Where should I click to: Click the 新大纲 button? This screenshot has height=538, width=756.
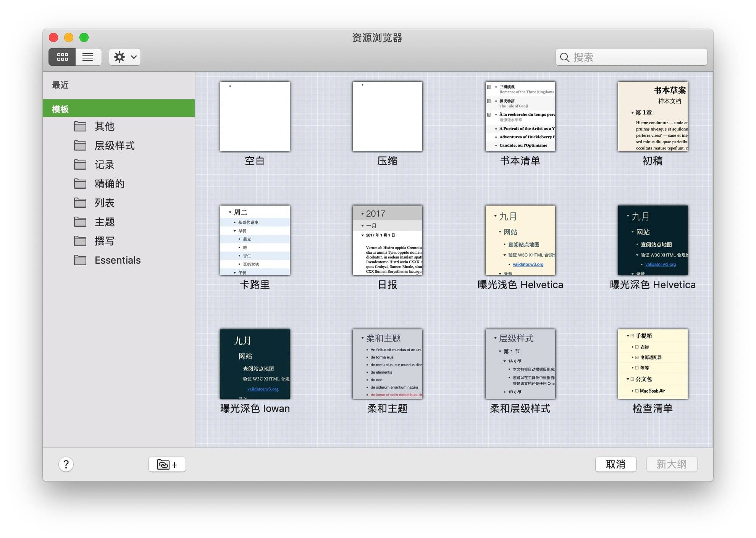point(672,464)
